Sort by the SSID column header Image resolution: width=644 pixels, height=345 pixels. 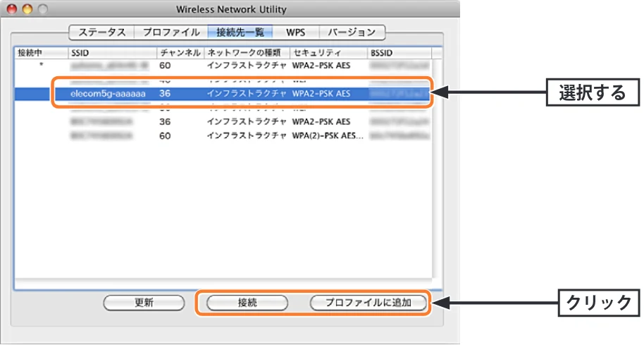[113, 53]
